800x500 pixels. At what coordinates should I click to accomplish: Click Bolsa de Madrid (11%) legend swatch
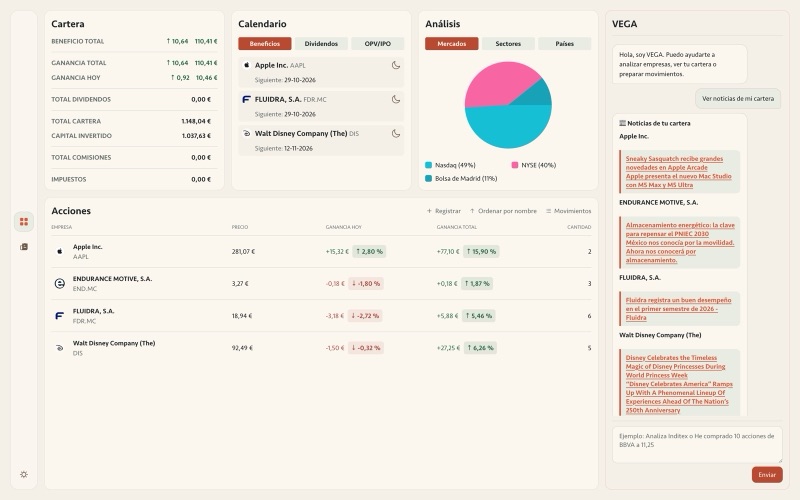[429, 179]
